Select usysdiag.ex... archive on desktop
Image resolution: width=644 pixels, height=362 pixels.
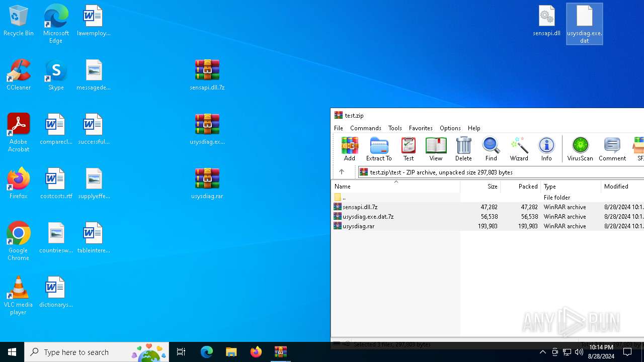tap(207, 130)
